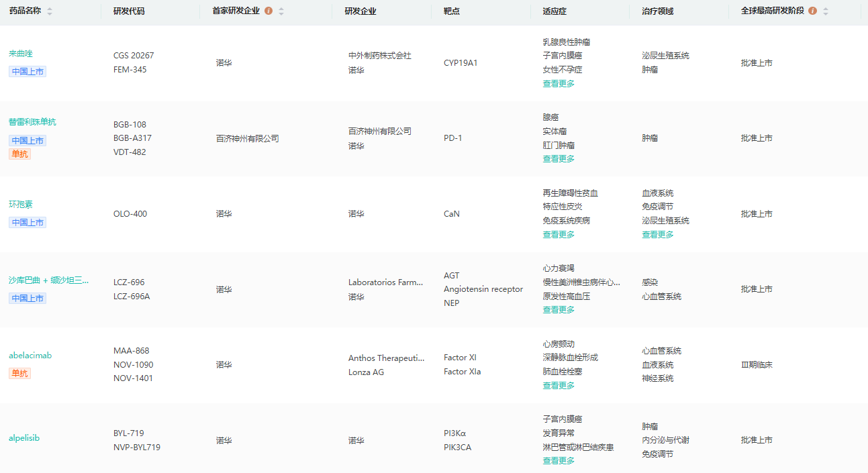Sort by 首家研发企业 column arrows

tap(281, 11)
